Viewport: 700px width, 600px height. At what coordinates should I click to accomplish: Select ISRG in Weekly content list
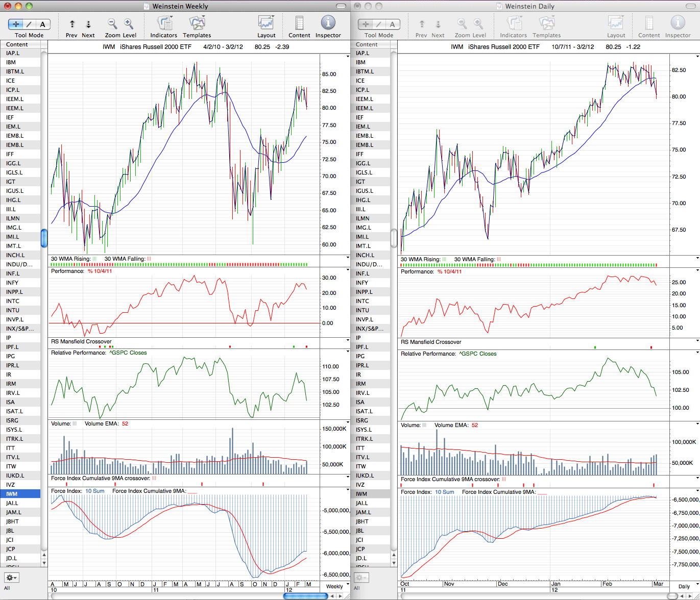click(x=20, y=420)
